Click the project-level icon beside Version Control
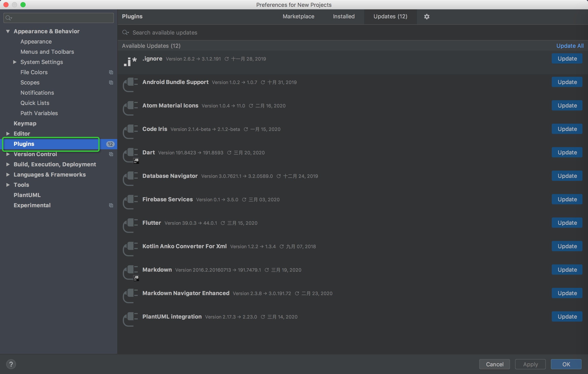 [x=111, y=154]
